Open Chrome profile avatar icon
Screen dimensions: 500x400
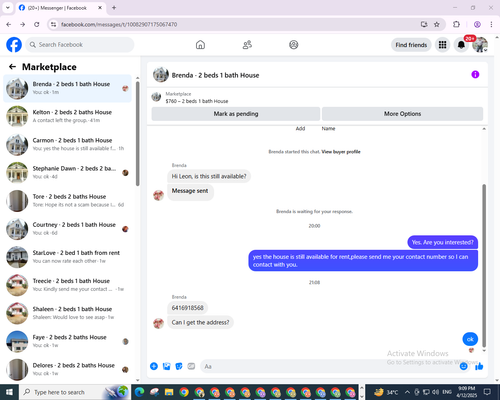(x=477, y=24)
